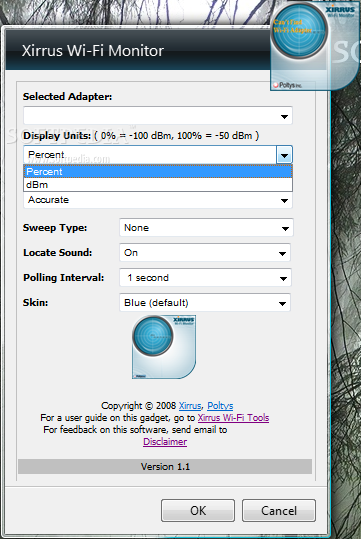Open the Polling Interval dropdown
This screenshot has width=361, height=539.
pos(206,278)
